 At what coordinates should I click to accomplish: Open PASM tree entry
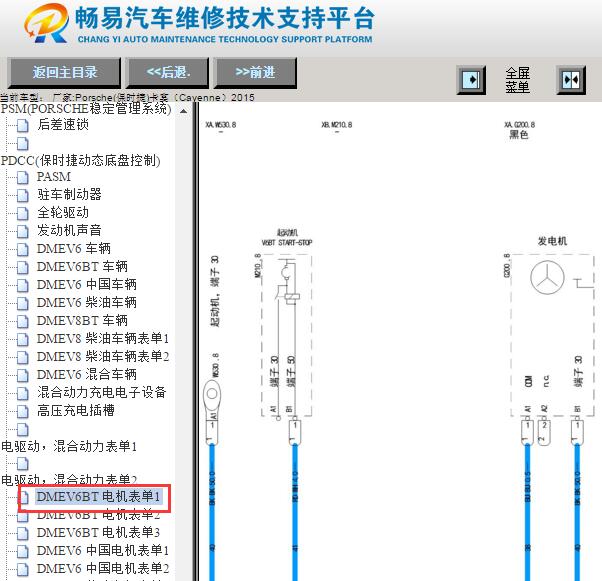coord(54,177)
